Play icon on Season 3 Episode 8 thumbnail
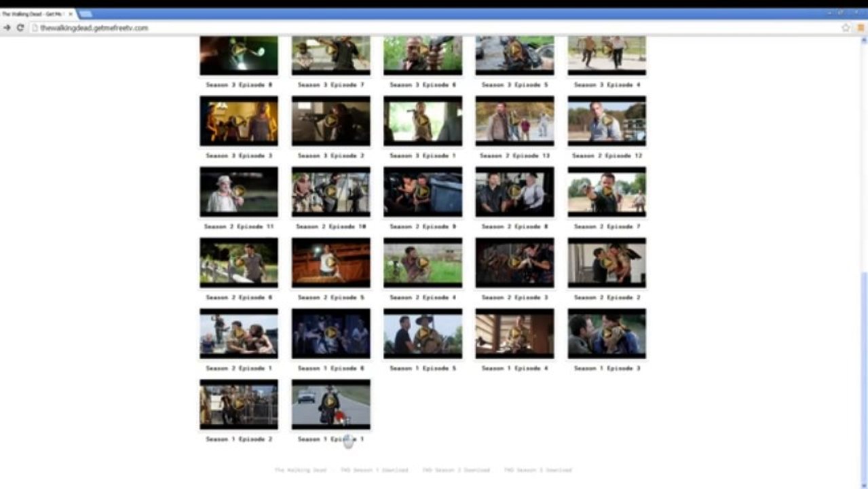 click(x=239, y=49)
